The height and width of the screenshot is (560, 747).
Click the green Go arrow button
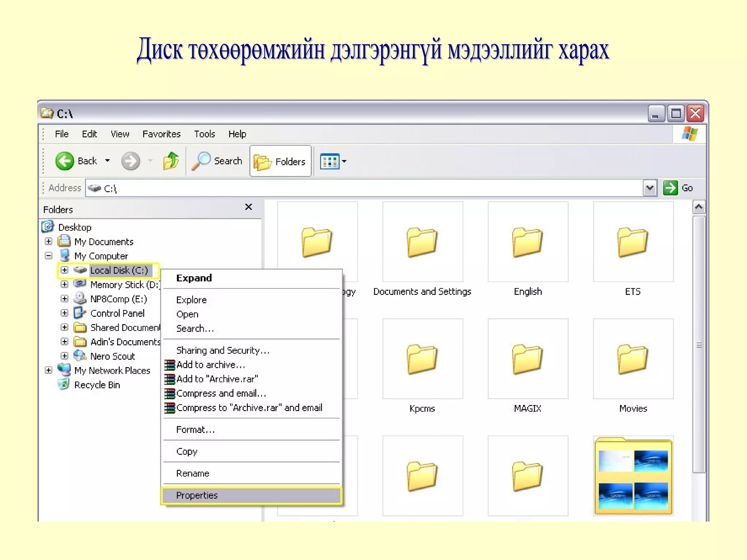tap(670, 188)
